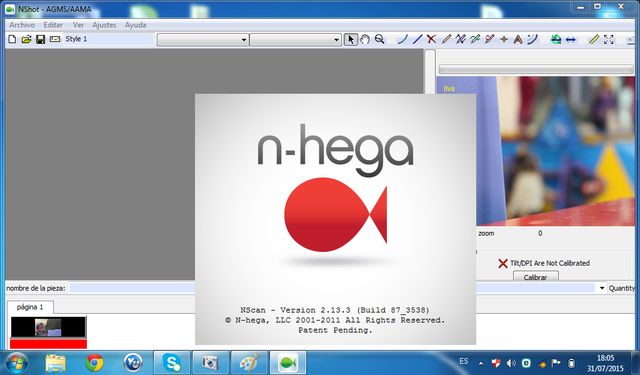The height and width of the screenshot is (375, 640).
Task: Launch Google Chrome from the taskbar
Action: [x=94, y=363]
